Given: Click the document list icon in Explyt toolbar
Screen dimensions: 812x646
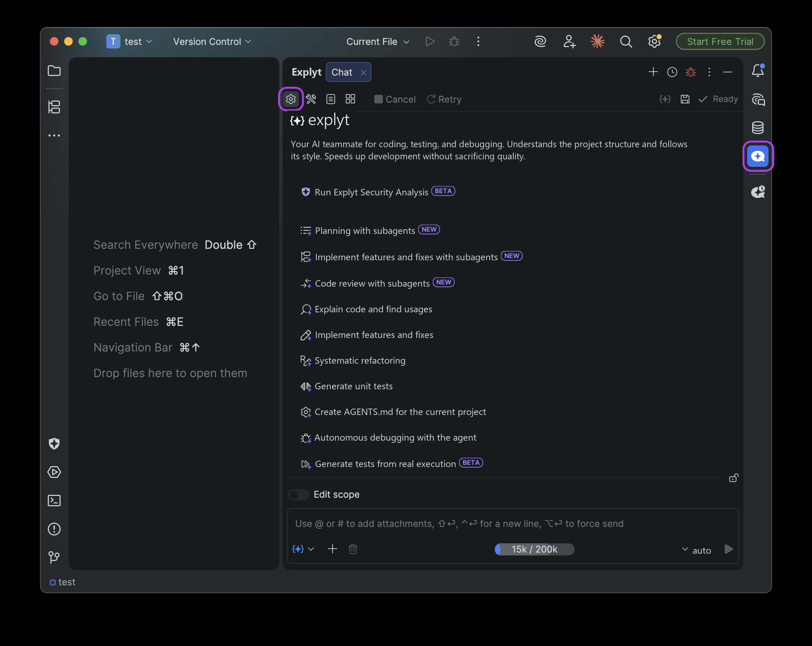Looking at the screenshot, I should coord(331,99).
